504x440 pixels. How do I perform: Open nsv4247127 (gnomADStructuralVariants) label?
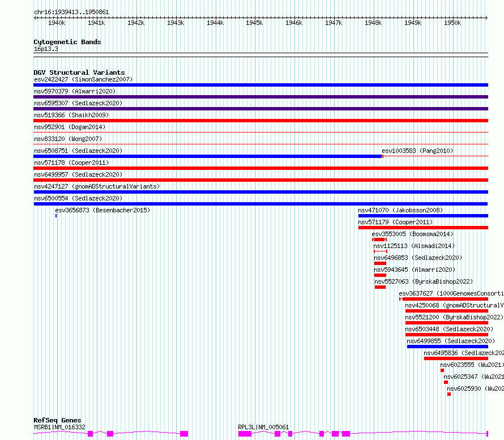point(97,186)
